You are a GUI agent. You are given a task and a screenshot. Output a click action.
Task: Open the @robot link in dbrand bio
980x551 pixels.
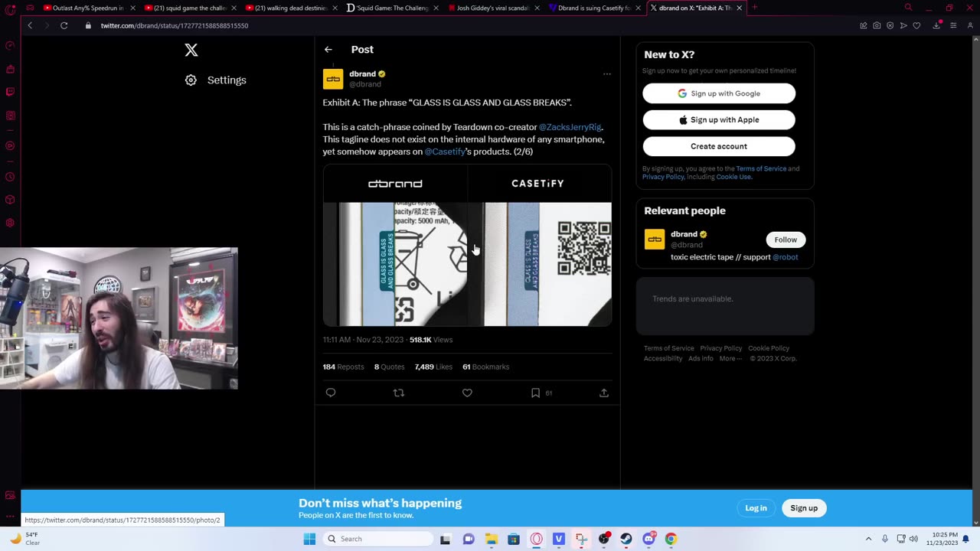786,257
